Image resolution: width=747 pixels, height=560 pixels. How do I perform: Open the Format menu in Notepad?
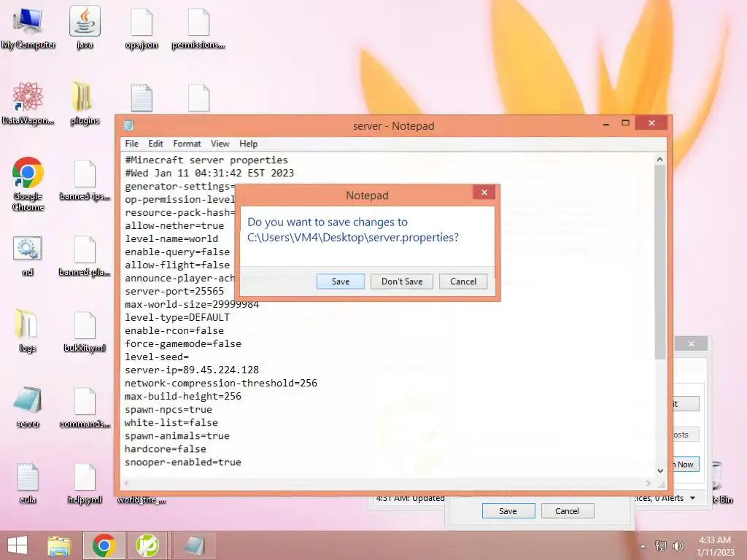point(187,144)
